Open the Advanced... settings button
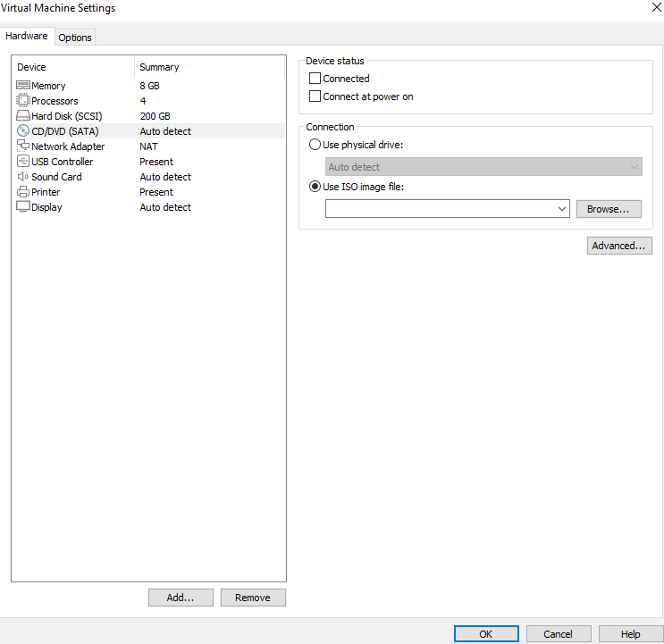The width and height of the screenshot is (664, 644). pos(619,246)
